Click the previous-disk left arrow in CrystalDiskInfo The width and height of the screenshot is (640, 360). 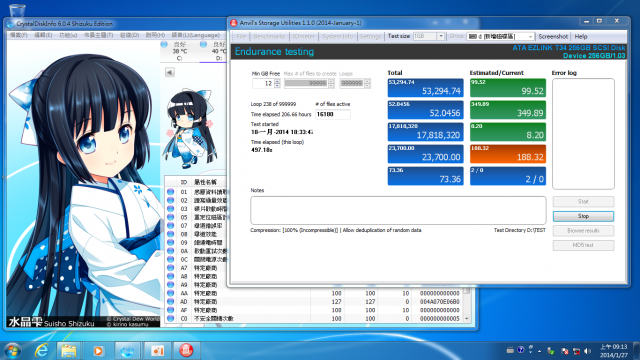pyautogui.click(x=170, y=72)
